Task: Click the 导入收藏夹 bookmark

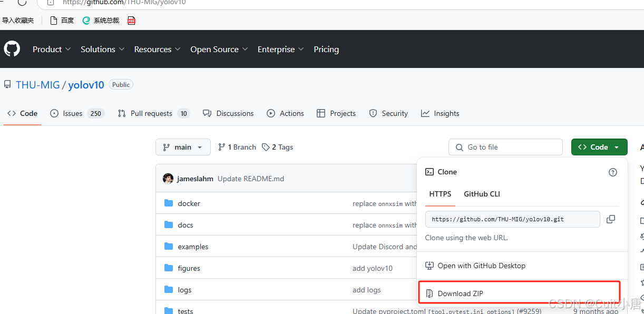Action: coord(18,21)
